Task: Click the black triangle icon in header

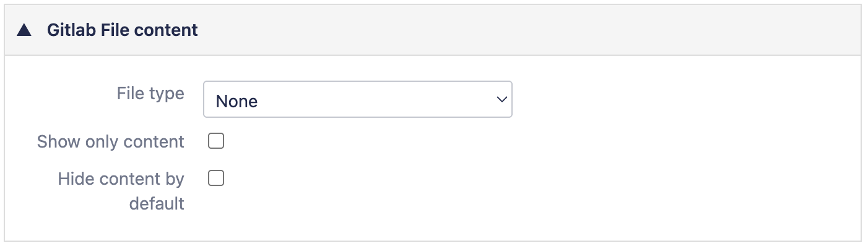Action: pos(24,30)
